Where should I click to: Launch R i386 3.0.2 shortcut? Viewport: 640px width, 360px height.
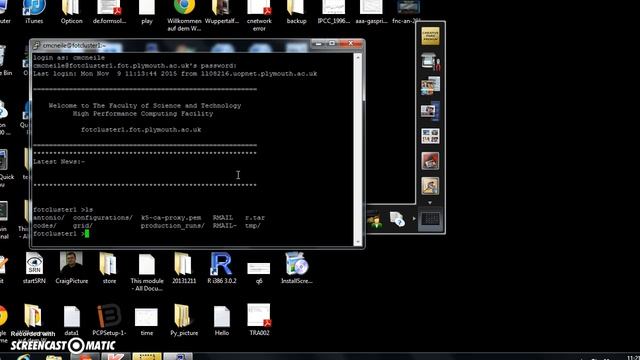point(222,268)
